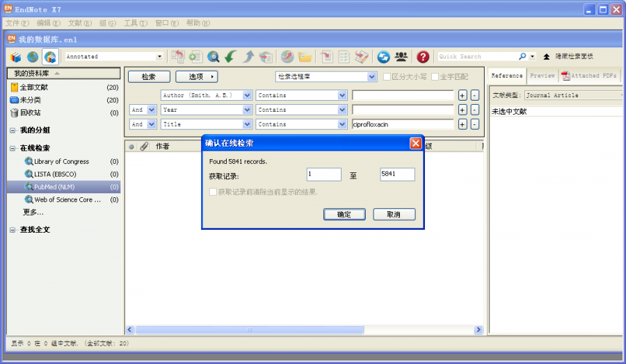Click the horizontal scrollbar thumb in reference list
The image size is (626, 364).
tap(249, 330)
